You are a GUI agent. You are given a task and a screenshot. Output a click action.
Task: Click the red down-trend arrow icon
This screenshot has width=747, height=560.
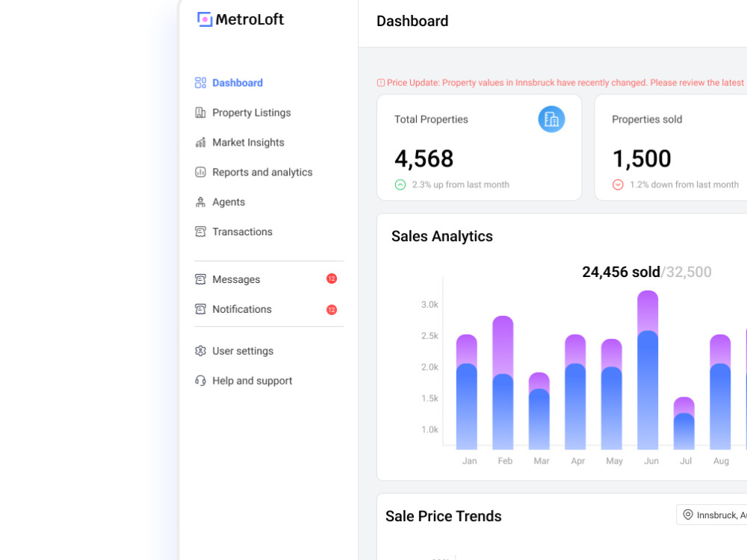click(x=618, y=184)
